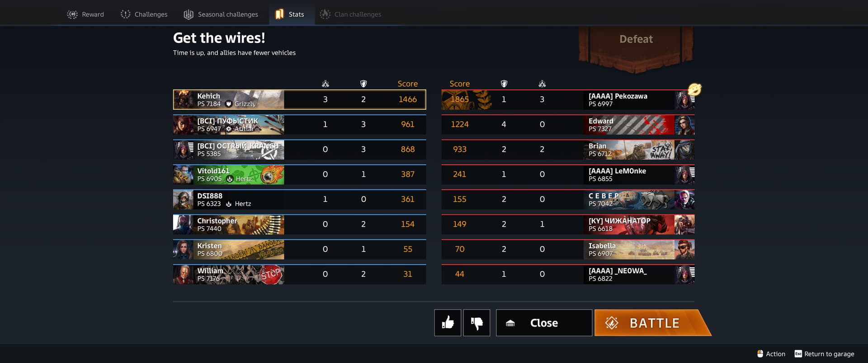Click the left team Score column header
Screen dimensions: 868x363
407,84
